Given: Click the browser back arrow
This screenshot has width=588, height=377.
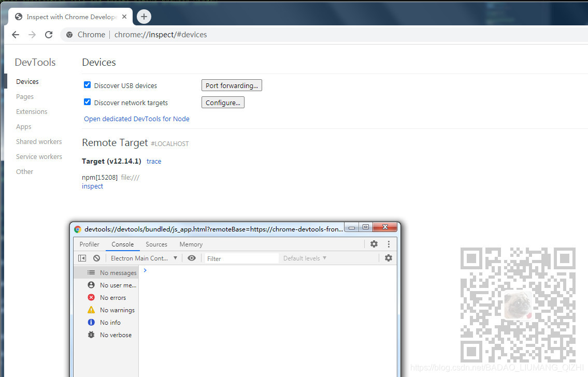Looking at the screenshot, I should click(x=16, y=35).
